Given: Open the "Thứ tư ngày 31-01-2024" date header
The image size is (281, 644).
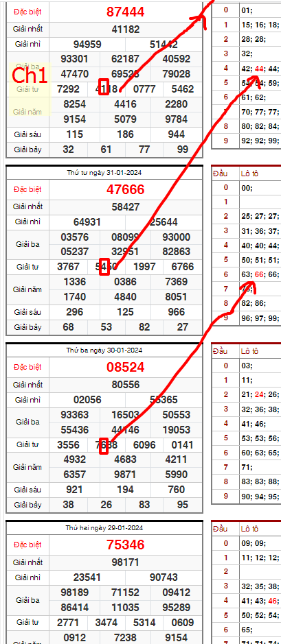Looking at the screenshot, I should click(x=104, y=173).
